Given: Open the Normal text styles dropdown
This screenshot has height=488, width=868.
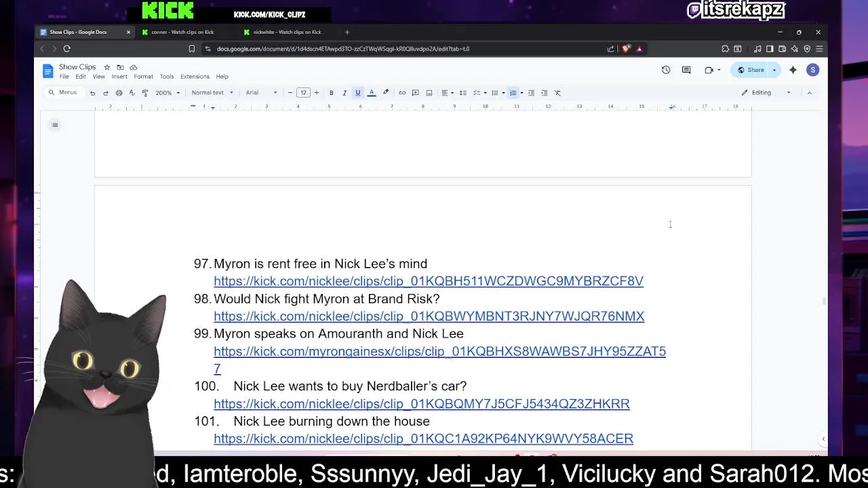Looking at the screenshot, I should 212,93.
